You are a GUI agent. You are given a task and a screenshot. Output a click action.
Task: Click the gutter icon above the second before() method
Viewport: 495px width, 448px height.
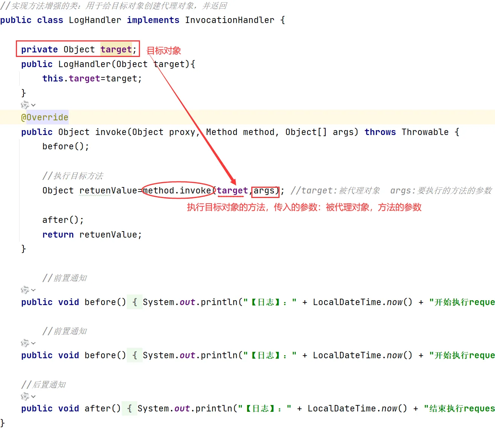coord(25,343)
